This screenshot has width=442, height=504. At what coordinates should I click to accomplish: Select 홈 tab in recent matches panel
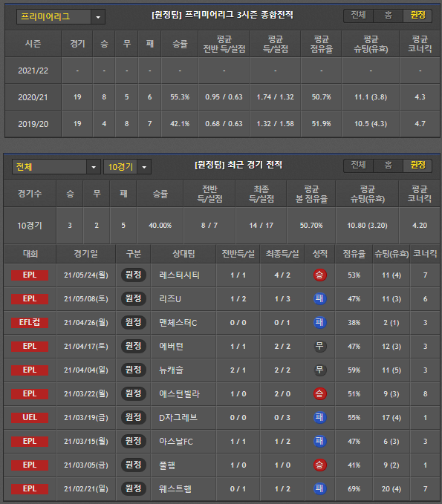click(x=388, y=166)
